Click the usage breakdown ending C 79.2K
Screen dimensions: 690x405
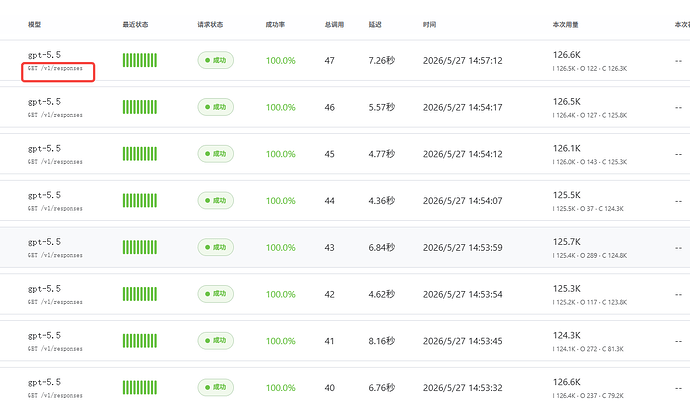[588, 395]
